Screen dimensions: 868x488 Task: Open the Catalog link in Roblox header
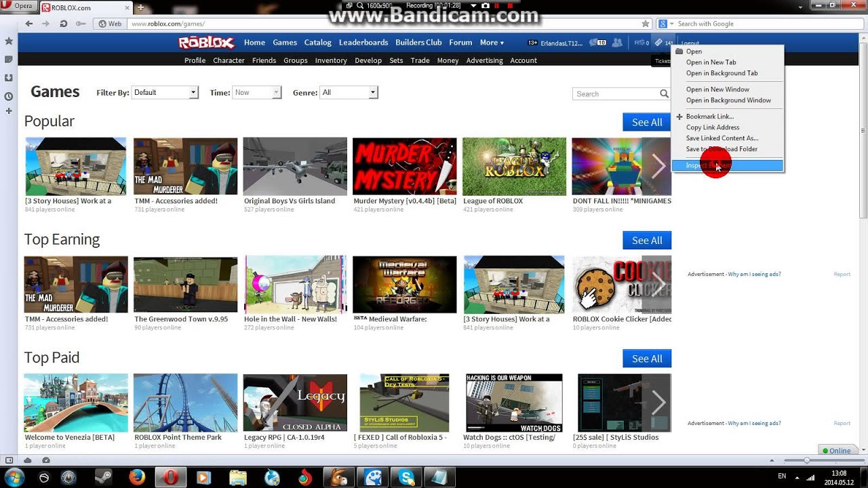coord(317,43)
